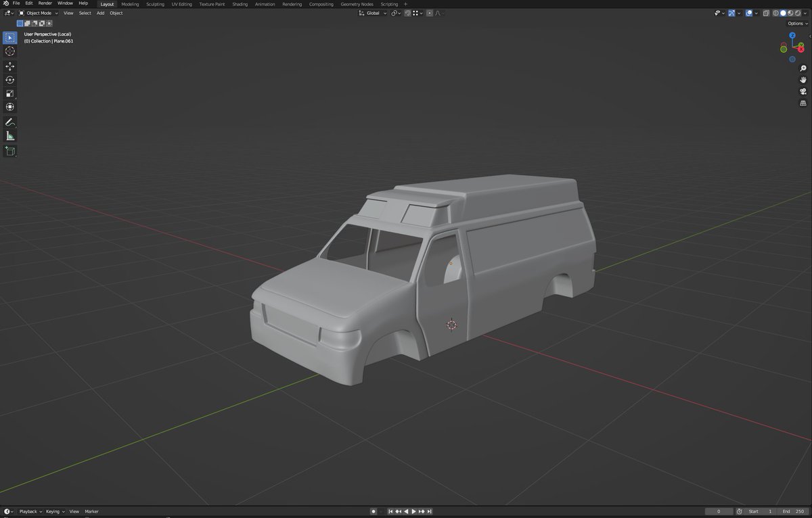The width and height of the screenshot is (812, 518).
Task: Click the blue Z axis on gizmo
Action: pos(792,35)
